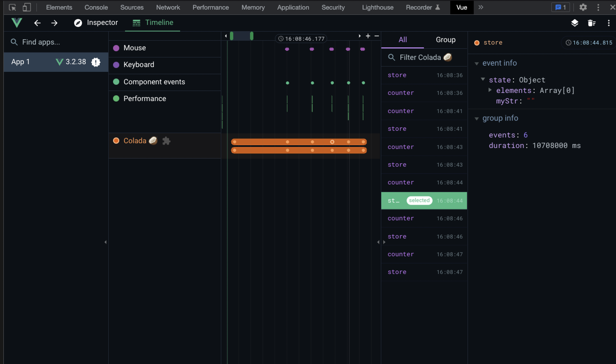Go forward with the right arrow icon
Image resolution: width=616 pixels, height=364 pixels.
coord(54,23)
